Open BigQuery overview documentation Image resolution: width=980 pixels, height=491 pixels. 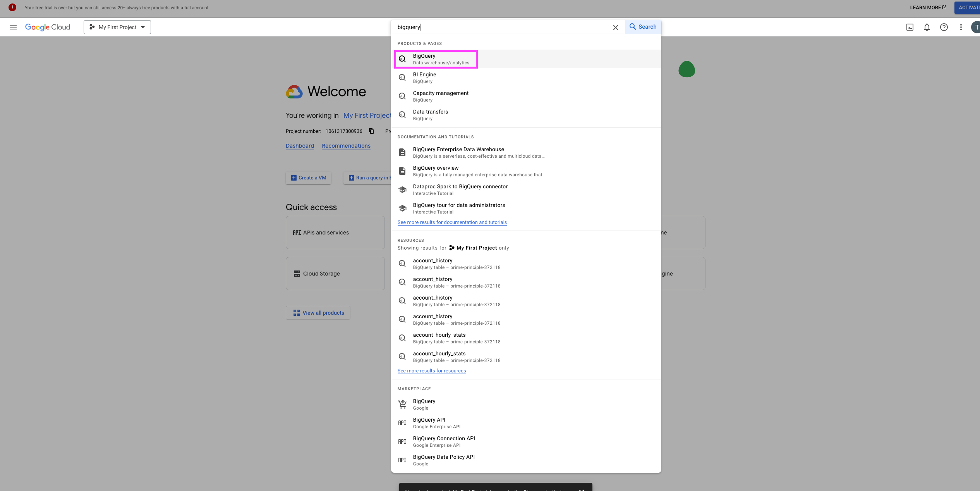click(526, 171)
